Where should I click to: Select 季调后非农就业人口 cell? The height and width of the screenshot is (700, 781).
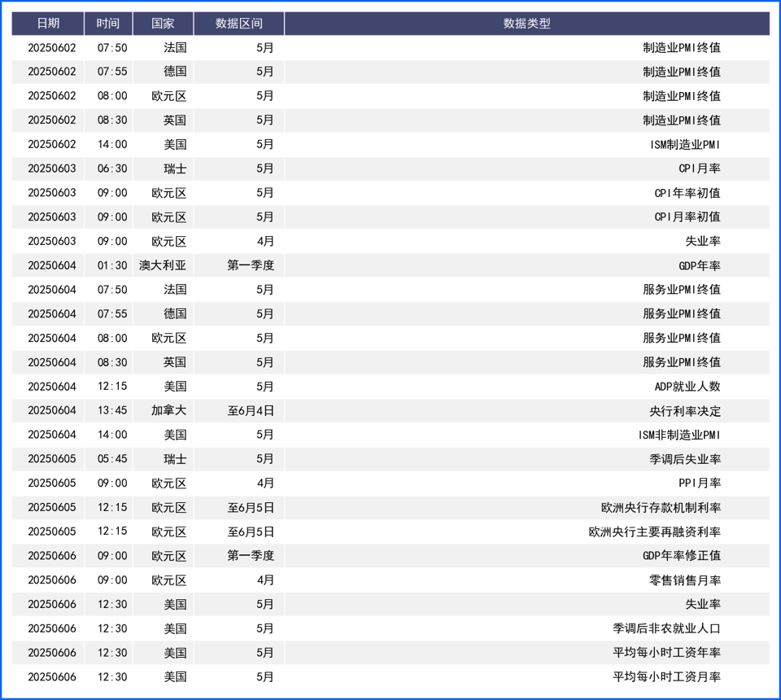pyautogui.click(x=666, y=628)
